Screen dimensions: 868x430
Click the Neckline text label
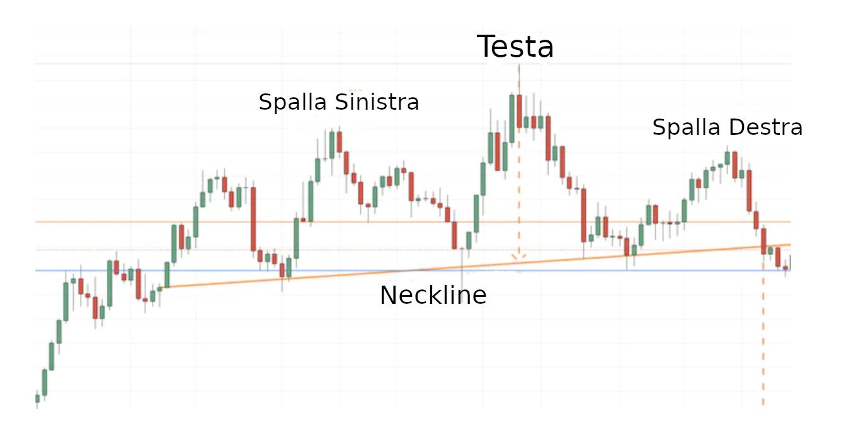coord(433,296)
